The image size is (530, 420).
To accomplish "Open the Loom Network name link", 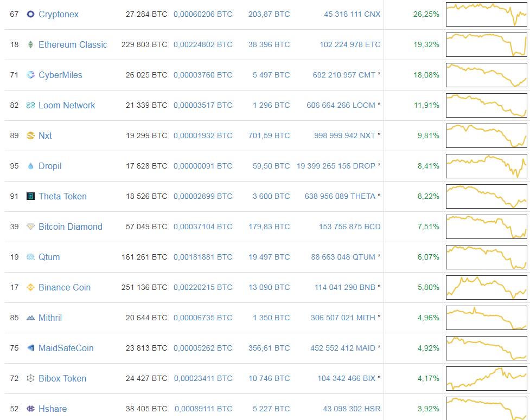I will pyautogui.click(x=67, y=105).
